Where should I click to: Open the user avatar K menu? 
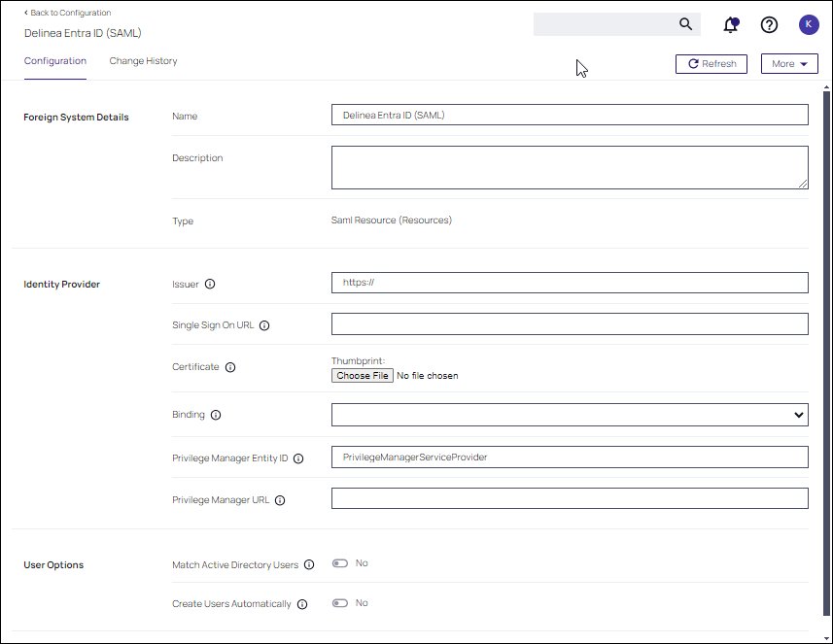click(x=808, y=25)
